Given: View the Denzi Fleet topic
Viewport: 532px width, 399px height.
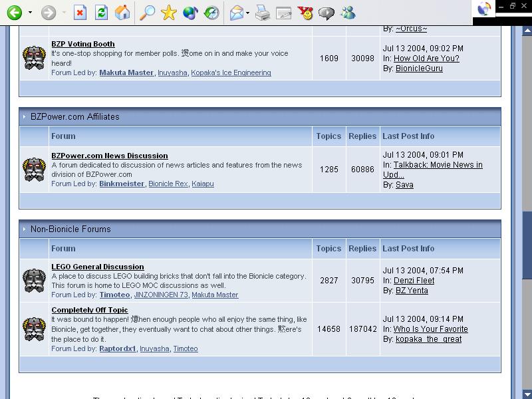Looking at the screenshot, I should click(414, 281).
